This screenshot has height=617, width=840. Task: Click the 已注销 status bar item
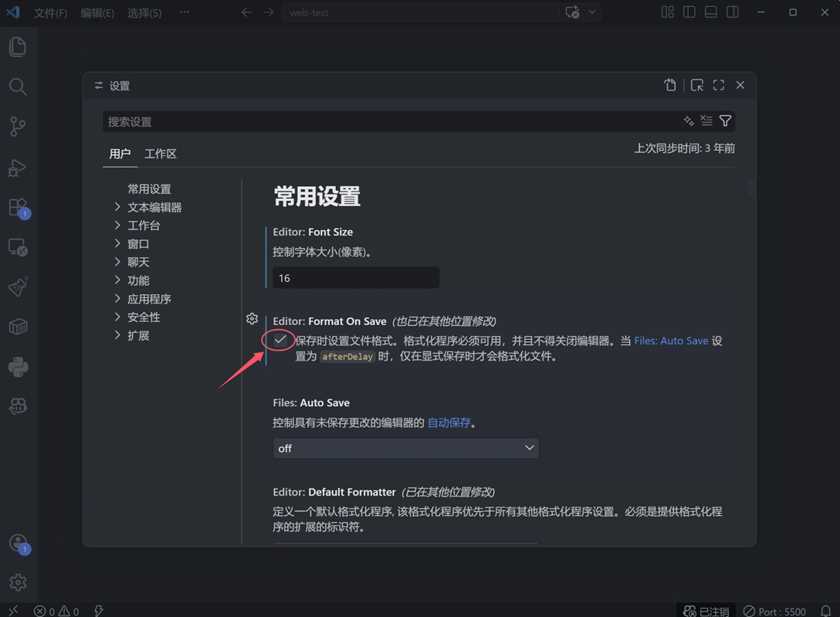pos(706,611)
